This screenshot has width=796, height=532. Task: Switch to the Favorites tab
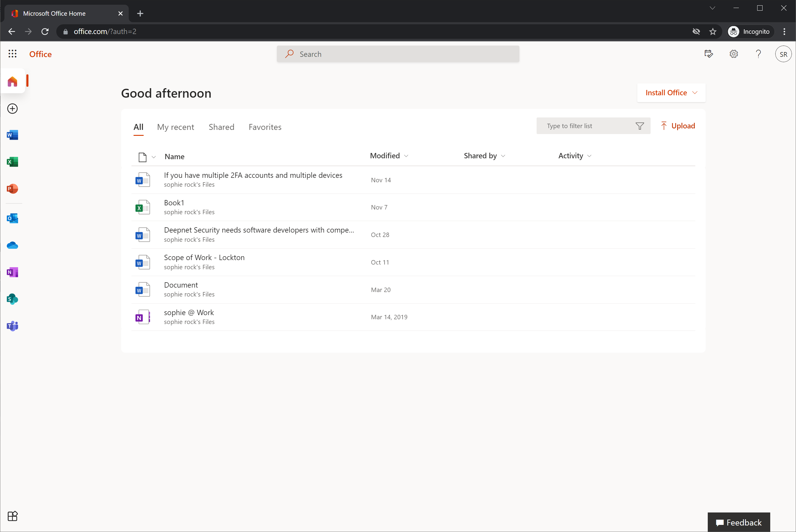[265, 127]
